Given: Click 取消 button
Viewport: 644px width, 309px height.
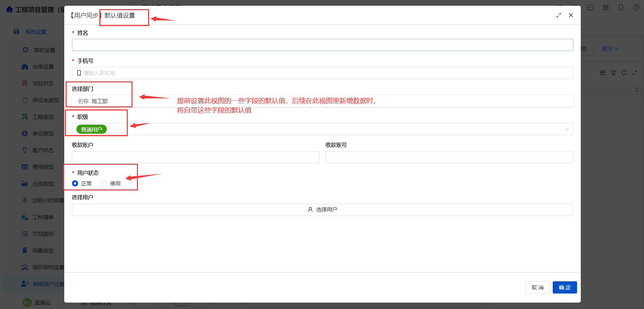Looking at the screenshot, I should tap(538, 287).
